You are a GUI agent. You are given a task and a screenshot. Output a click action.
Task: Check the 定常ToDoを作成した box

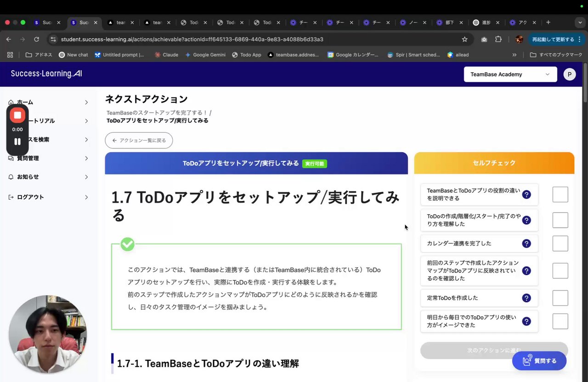(560, 298)
